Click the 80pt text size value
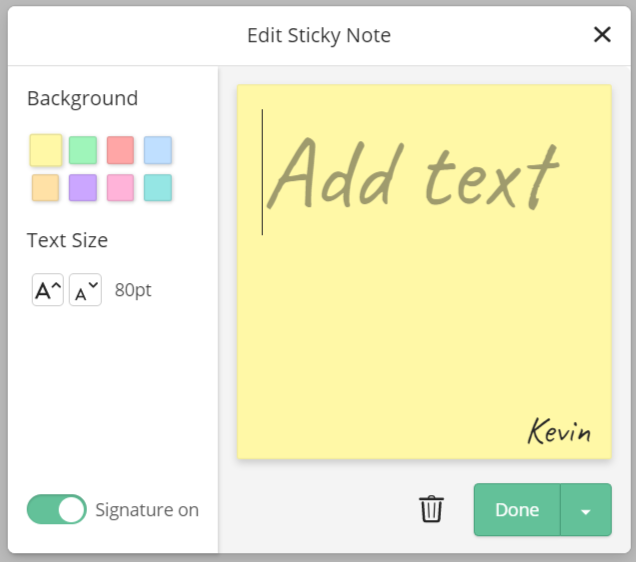This screenshot has height=562, width=636. tap(133, 290)
